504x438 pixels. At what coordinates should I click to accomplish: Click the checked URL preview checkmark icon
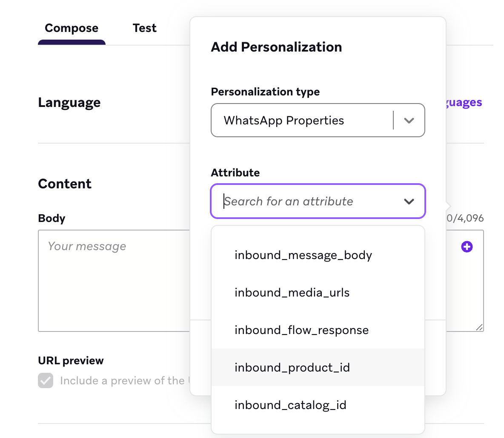pyautogui.click(x=45, y=380)
